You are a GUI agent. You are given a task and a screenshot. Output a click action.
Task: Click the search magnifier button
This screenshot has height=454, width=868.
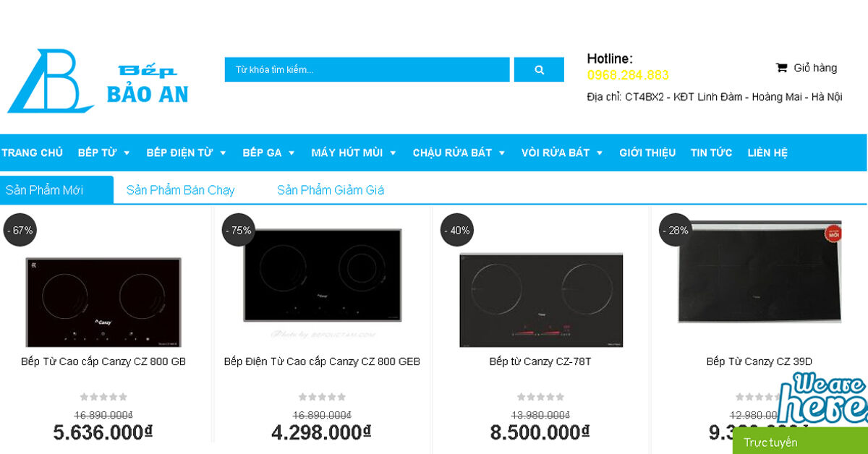(x=539, y=70)
